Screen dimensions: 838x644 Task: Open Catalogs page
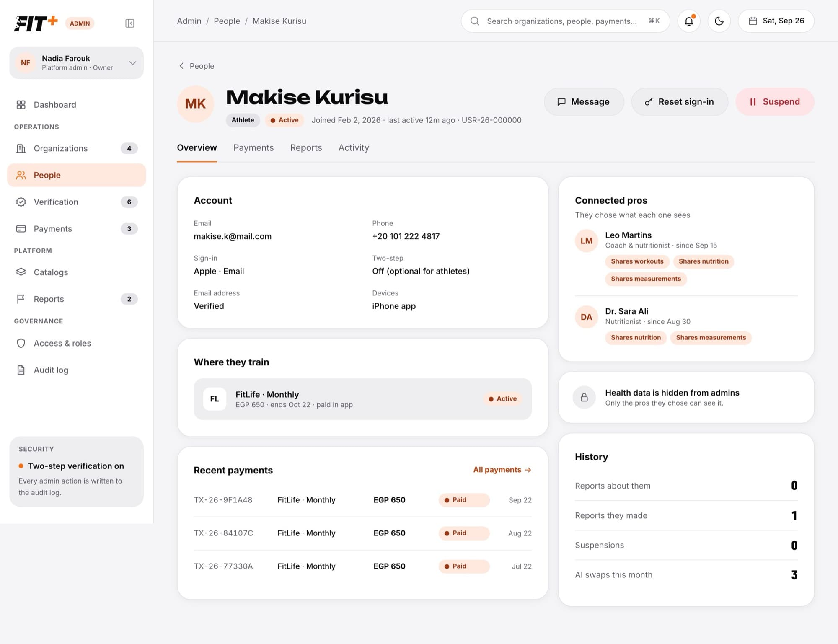click(76, 272)
